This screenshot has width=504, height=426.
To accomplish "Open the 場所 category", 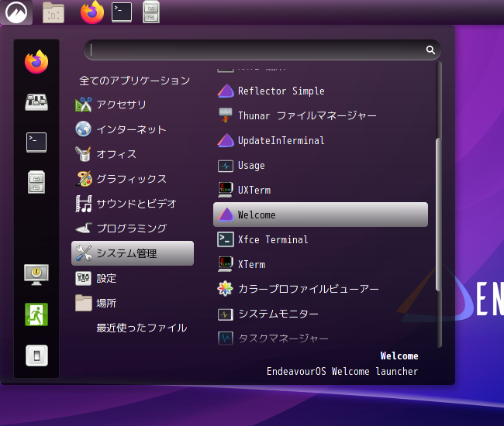I will coord(133,303).
